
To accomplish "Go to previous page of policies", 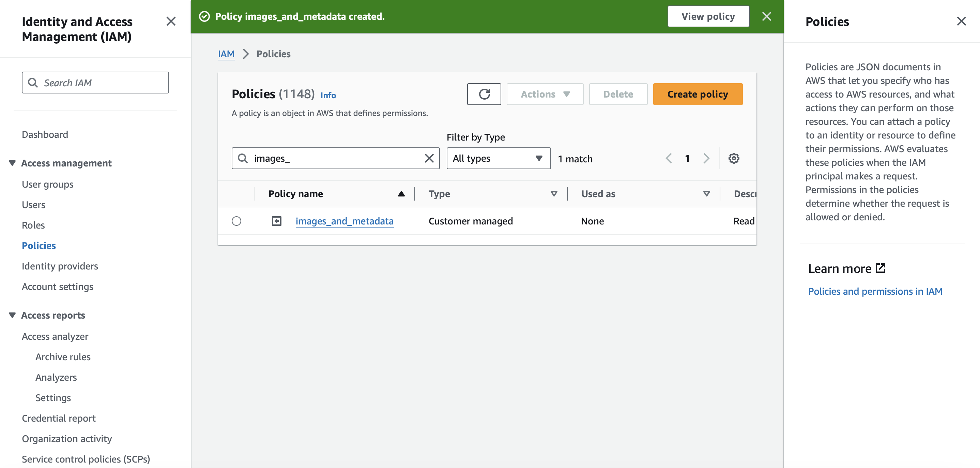I will tap(669, 158).
